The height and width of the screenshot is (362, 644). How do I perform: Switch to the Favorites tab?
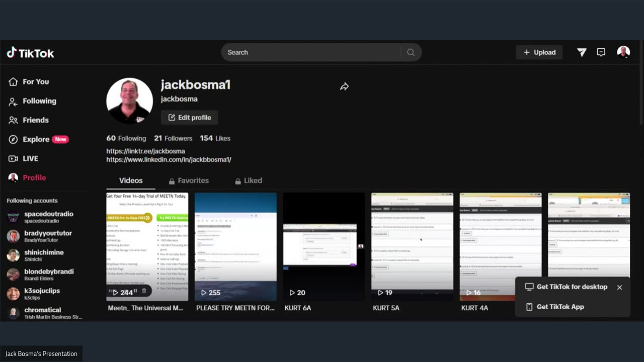[x=189, y=180]
